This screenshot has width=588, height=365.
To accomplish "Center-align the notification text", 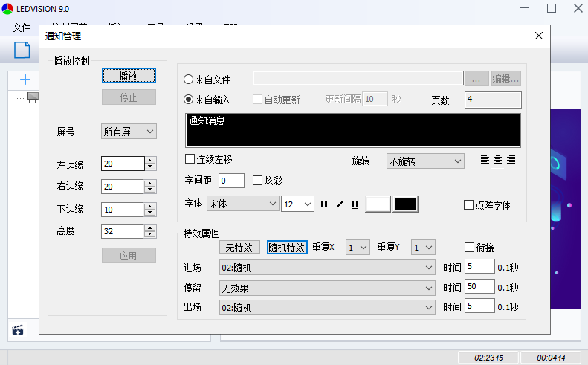I will (x=498, y=160).
